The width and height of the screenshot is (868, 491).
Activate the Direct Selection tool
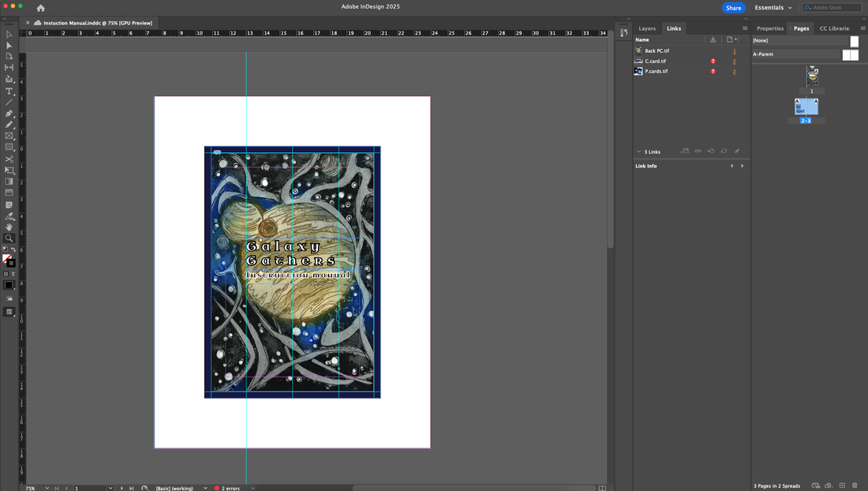[x=9, y=46]
